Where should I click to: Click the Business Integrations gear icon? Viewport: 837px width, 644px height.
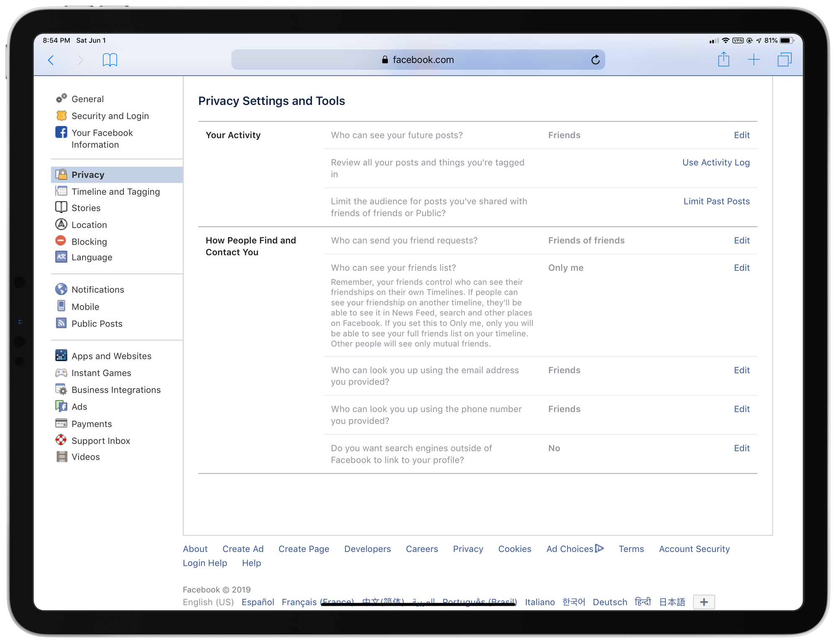click(62, 389)
